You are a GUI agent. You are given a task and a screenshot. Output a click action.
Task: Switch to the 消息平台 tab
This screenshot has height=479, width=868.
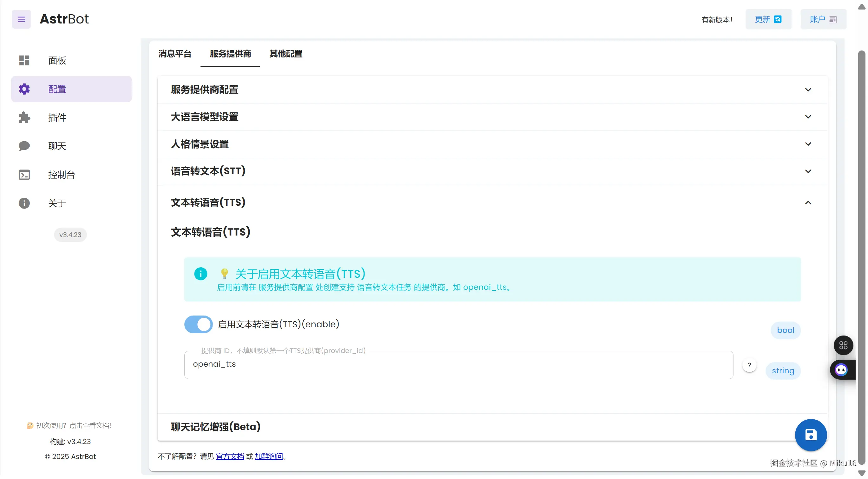175,54
